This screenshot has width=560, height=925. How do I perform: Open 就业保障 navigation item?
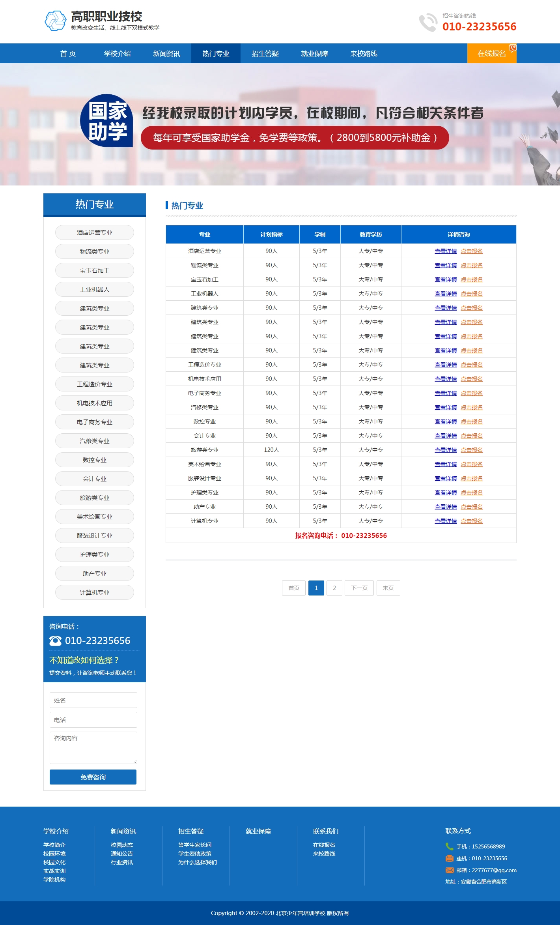314,53
